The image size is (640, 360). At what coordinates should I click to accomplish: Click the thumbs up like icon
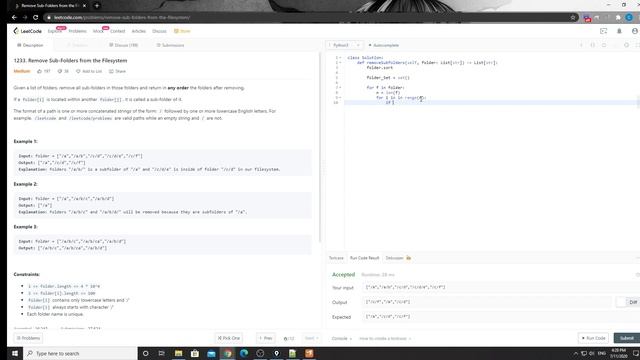[x=40, y=71]
